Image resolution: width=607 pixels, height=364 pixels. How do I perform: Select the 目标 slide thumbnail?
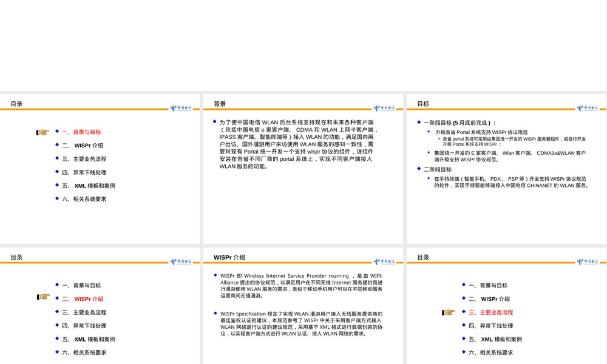click(x=506, y=169)
